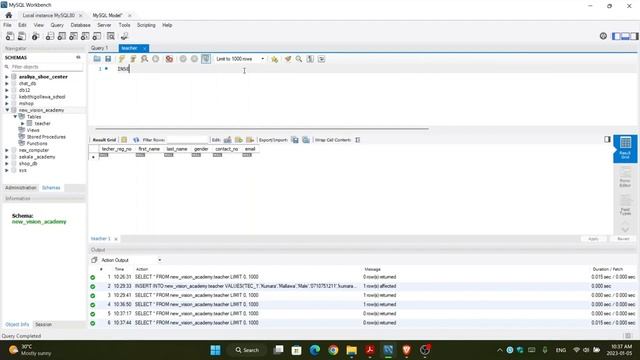Collapse the Tables folder in the schema tree
The image size is (640, 360).
click(15, 117)
